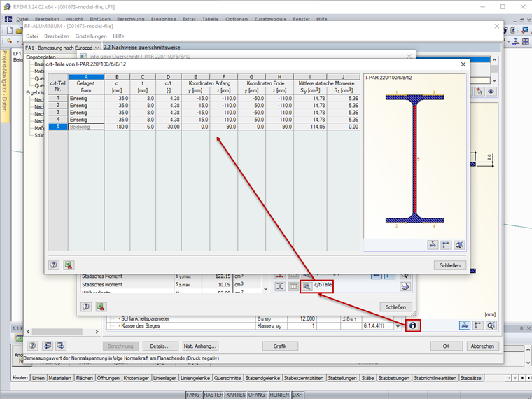
Task: Click scroll-up arrow in RF-ALUMINIUM list
Action: pyautogui.click(x=494, y=60)
